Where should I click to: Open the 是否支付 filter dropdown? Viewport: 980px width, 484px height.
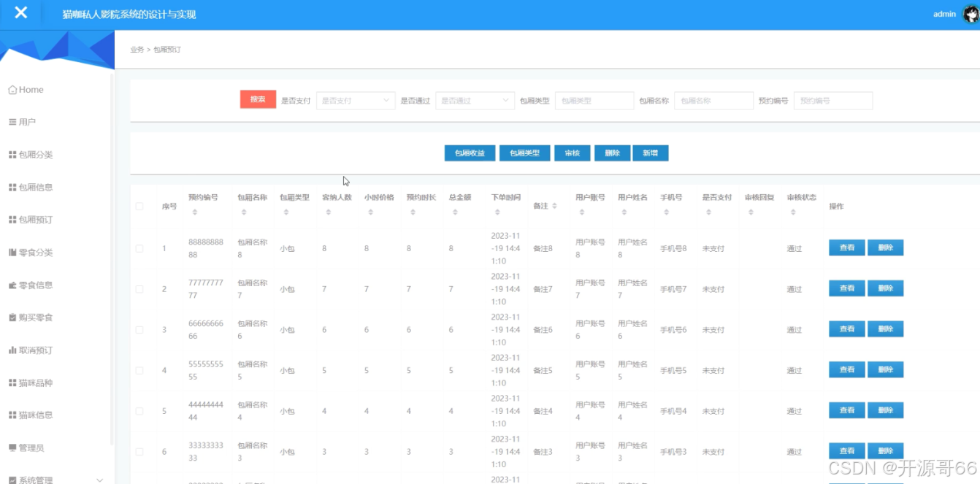point(356,101)
